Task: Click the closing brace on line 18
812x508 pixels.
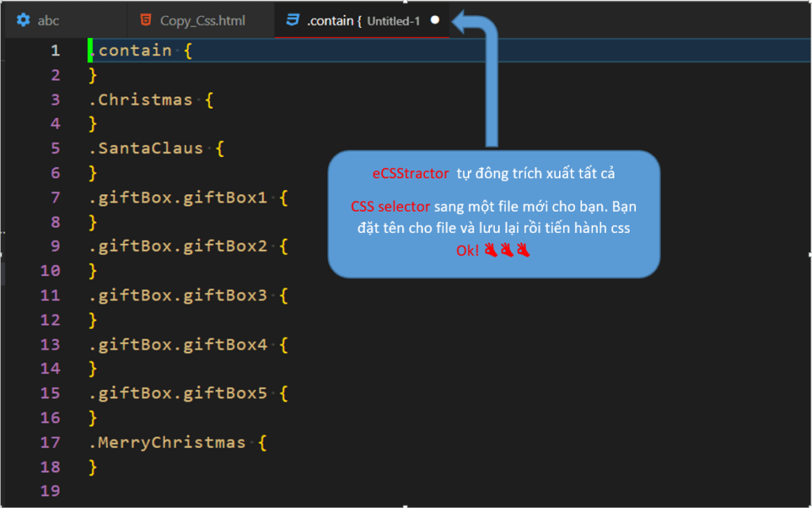Action: tap(93, 467)
